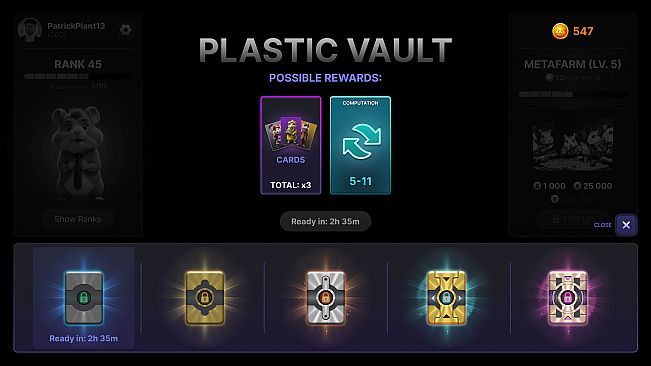
Task: Select the silver vault with orange lock
Action: click(326, 298)
